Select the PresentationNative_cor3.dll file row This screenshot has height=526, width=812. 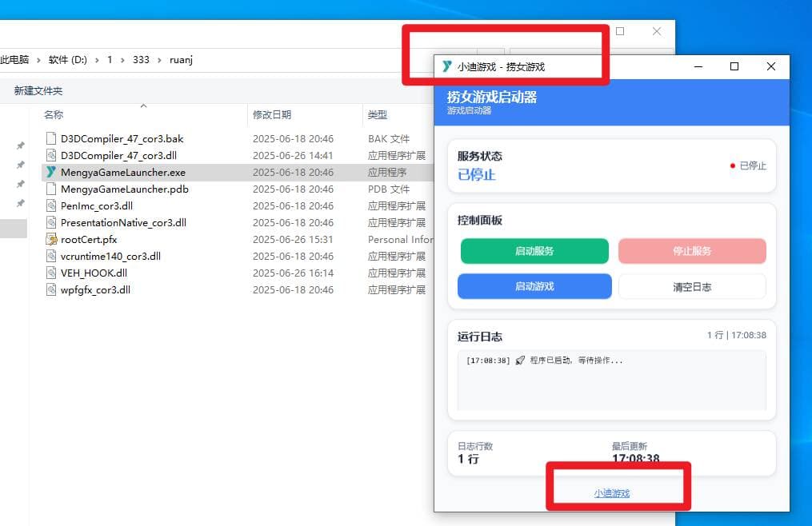[x=123, y=222]
